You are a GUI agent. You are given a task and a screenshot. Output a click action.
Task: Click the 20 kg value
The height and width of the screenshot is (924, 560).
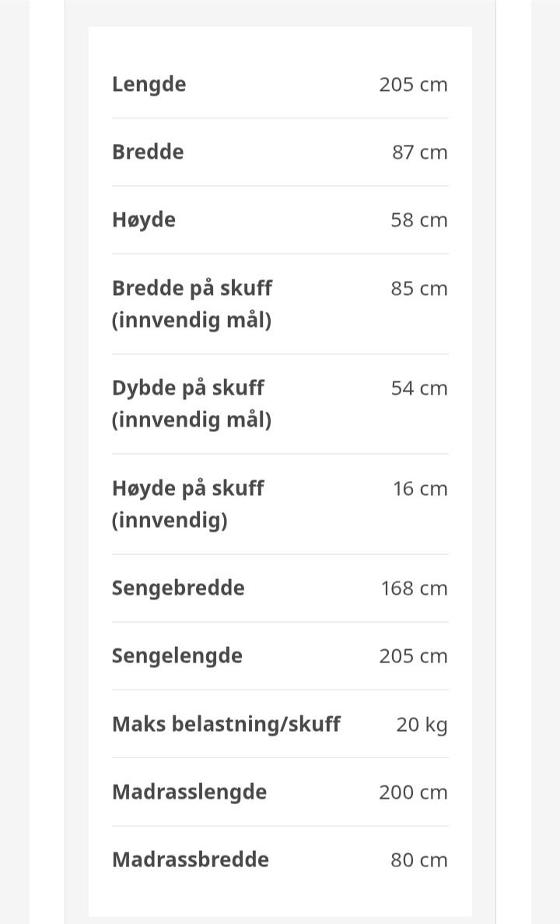[422, 725]
